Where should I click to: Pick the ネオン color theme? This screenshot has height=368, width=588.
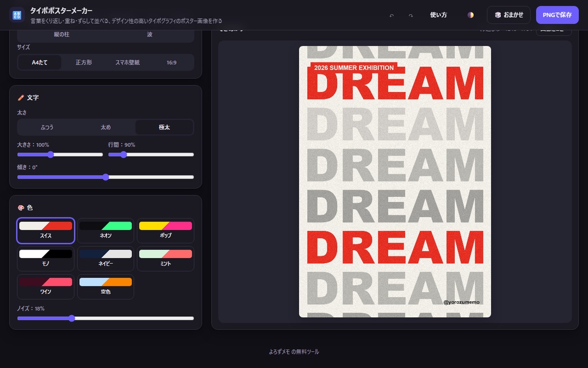106,231
